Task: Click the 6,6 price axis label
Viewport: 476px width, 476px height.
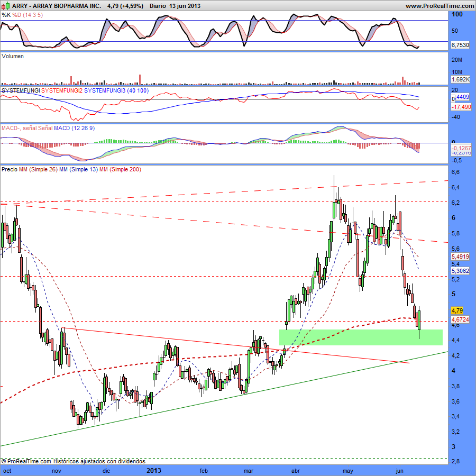Action: pos(455,172)
